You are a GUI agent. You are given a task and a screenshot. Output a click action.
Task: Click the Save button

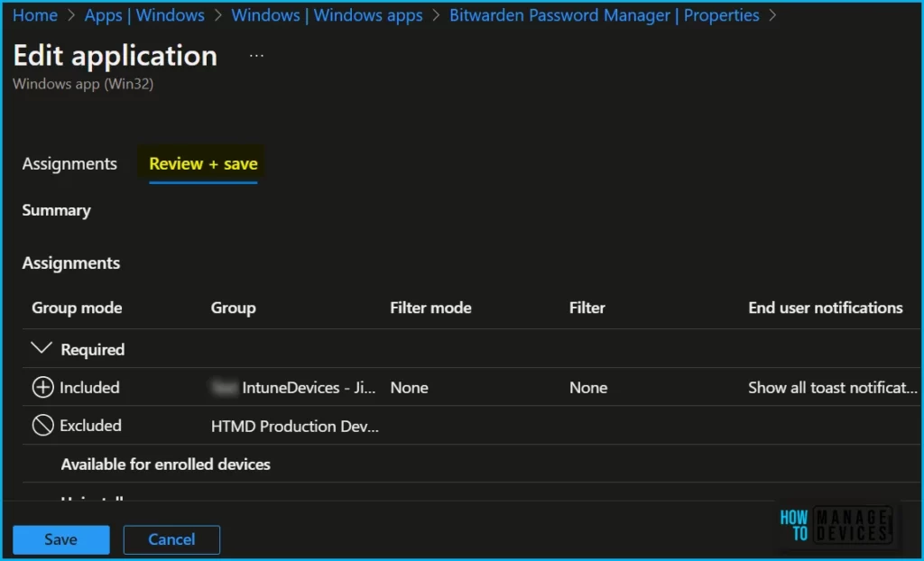tap(61, 539)
